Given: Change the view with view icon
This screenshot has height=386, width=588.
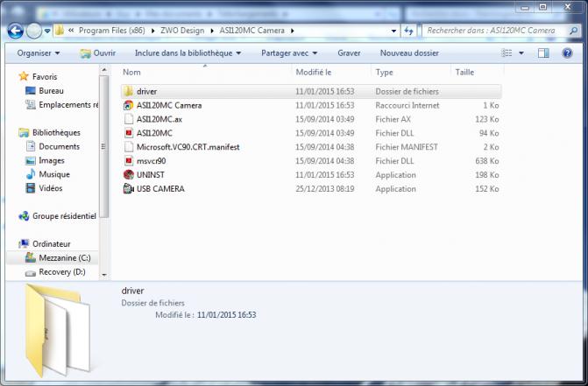Looking at the screenshot, I should 507,53.
